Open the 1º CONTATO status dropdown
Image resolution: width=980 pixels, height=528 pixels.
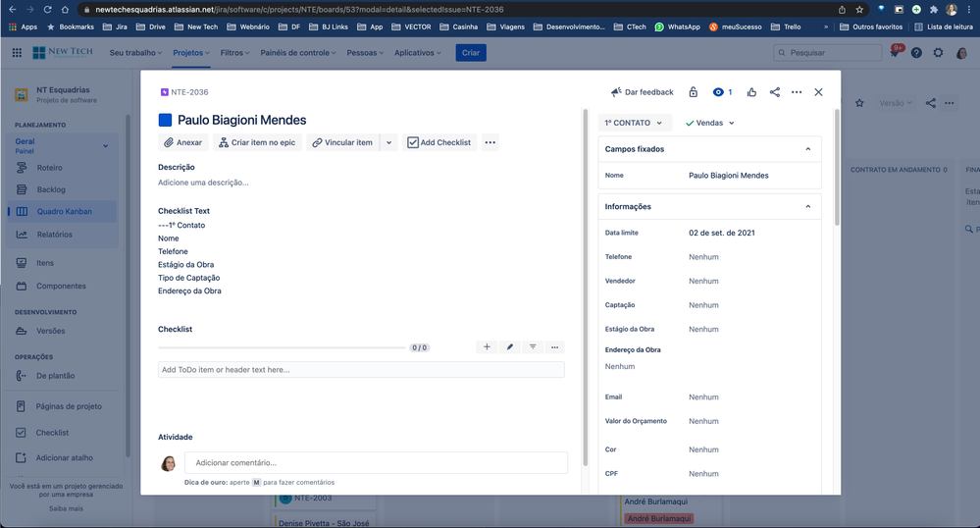tap(635, 123)
